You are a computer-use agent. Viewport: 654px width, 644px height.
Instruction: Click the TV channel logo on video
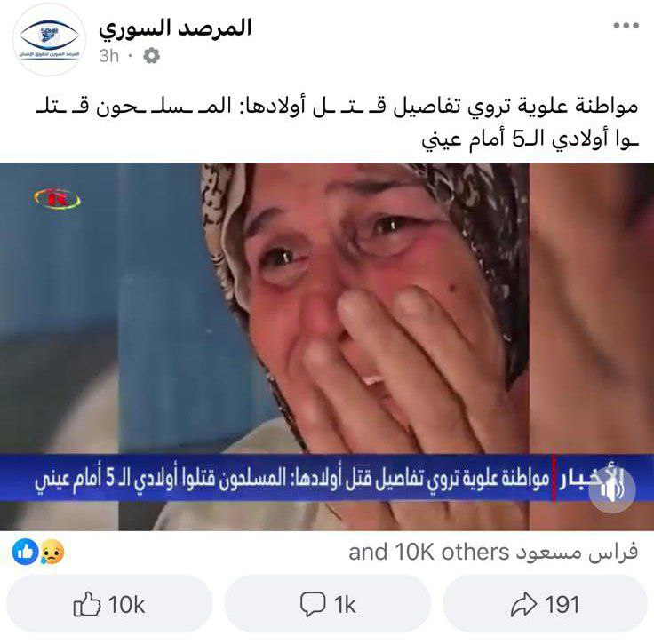[57, 199]
